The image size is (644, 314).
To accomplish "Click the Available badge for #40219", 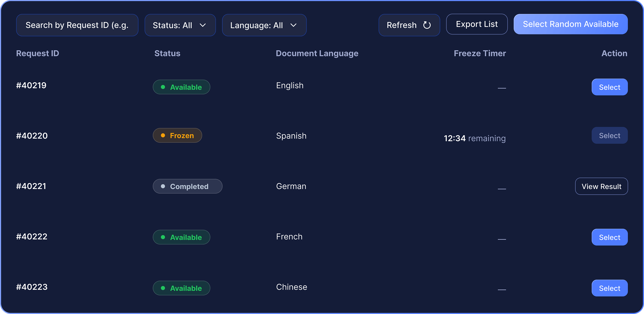I will pyautogui.click(x=181, y=87).
